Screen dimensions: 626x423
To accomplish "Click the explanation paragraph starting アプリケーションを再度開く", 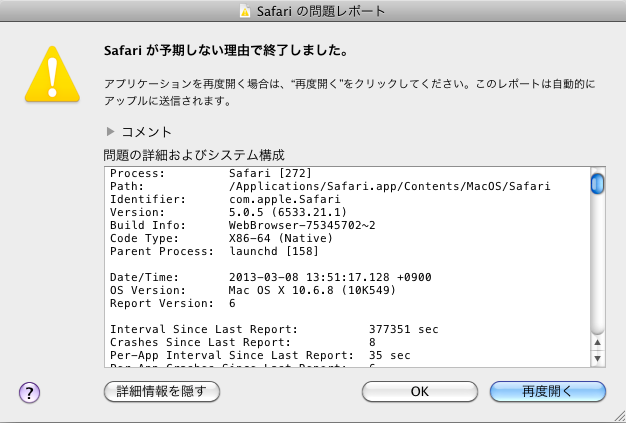I will point(350,92).
